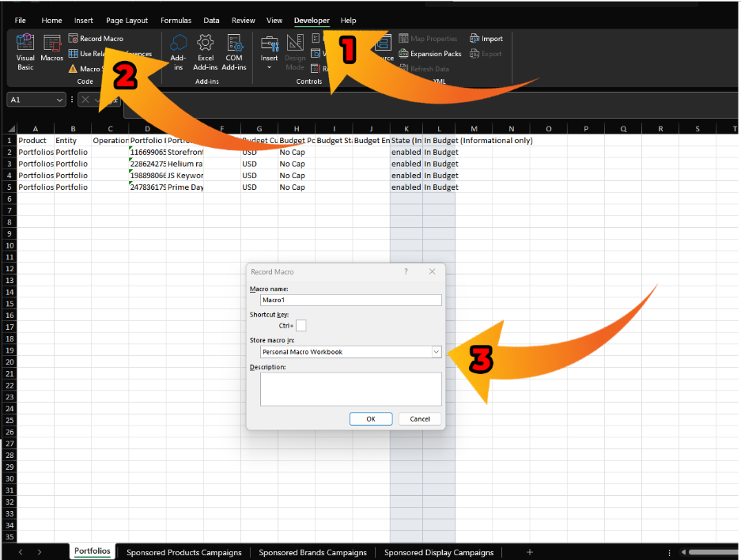The image size is (741, 560).
Task: Expand the Store macro in dropdown
Action: click(x=437, y=352)
